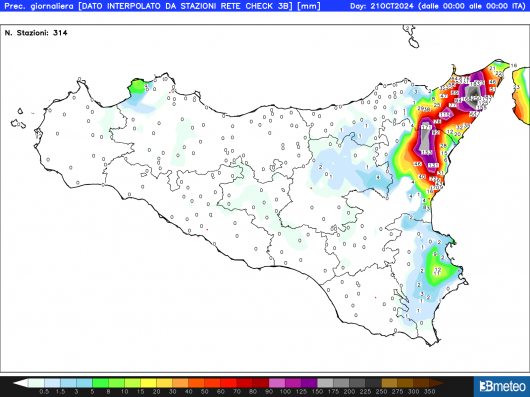Click the 23 value on the Calabria coast
Viewport: 530px width, 397px height.
pyautogui.click(x=516, y=88)
